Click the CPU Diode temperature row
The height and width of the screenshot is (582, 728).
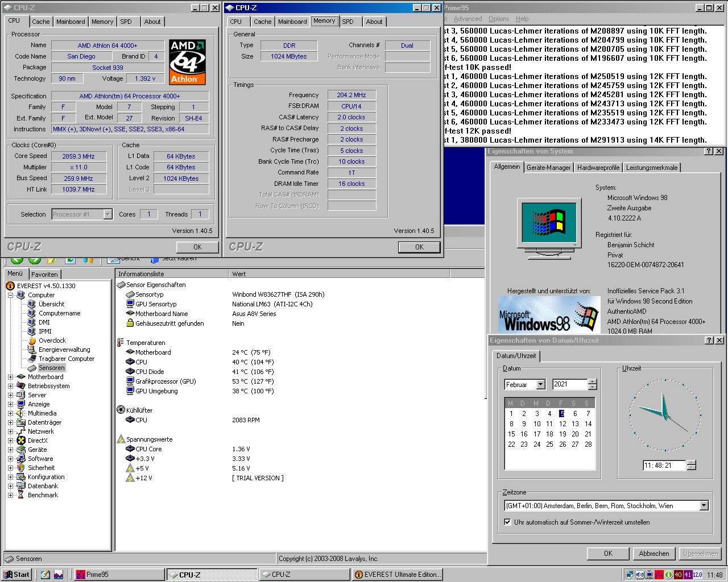click(x=201, y=372)
